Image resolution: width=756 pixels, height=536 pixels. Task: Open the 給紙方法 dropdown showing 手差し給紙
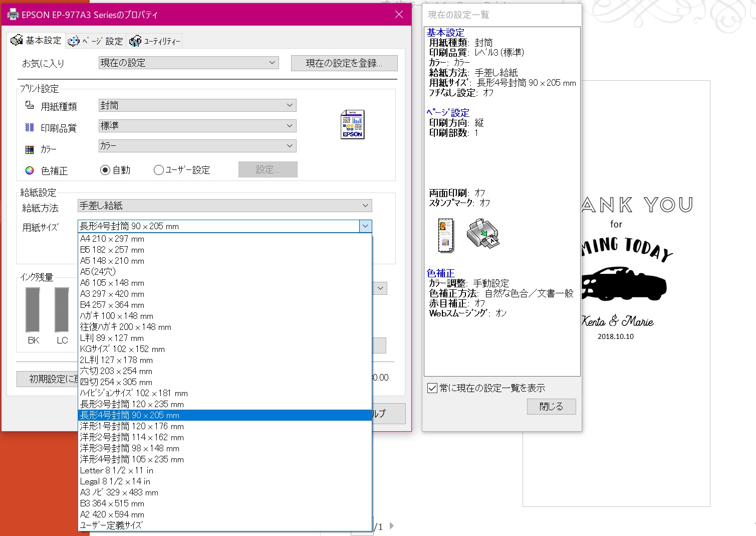pyautogui.click(x=224, y=206)
